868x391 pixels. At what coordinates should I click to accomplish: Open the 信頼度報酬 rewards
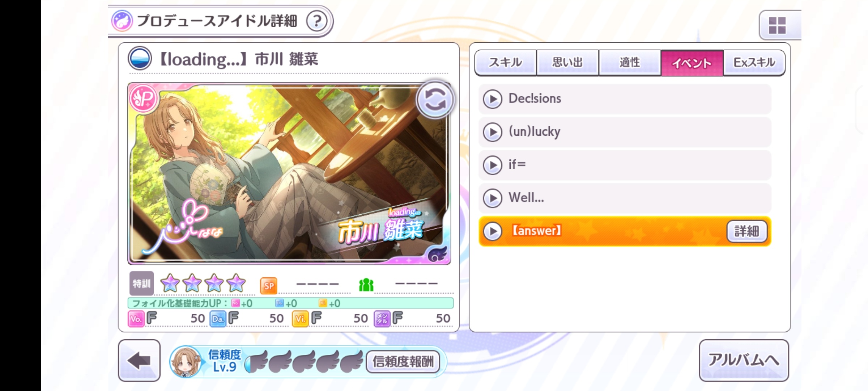403,361
